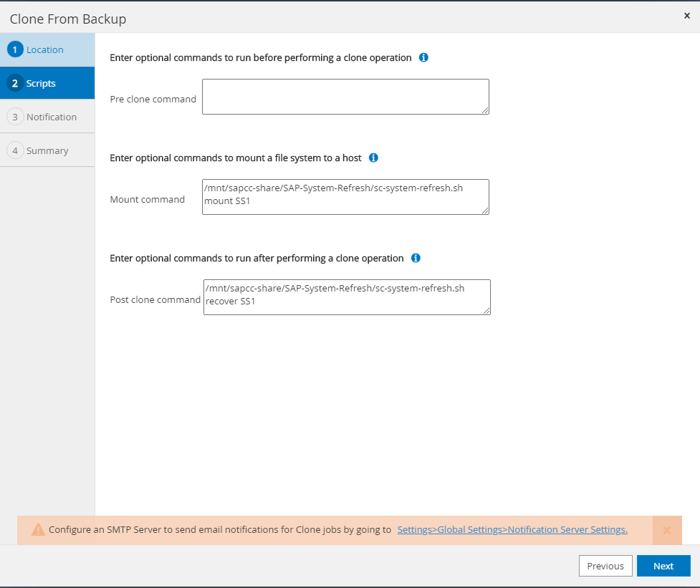Switch to the Notification step

point(51,117)
